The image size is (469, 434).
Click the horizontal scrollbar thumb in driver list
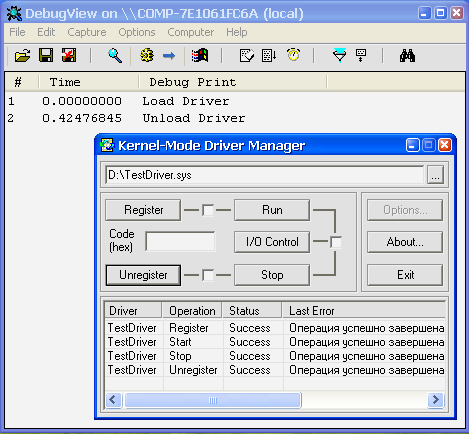213,400
